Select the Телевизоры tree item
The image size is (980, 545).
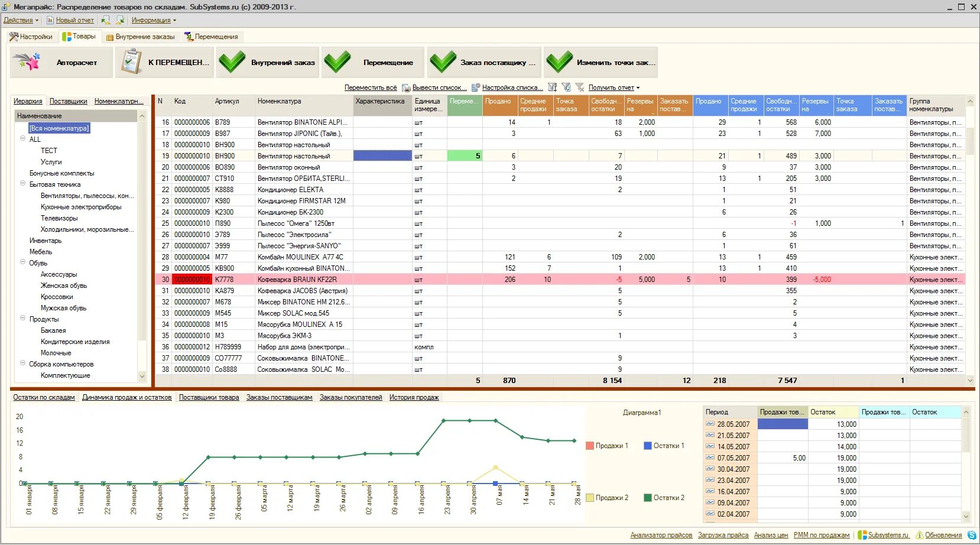pyautogui.click(x=59, y=218)
